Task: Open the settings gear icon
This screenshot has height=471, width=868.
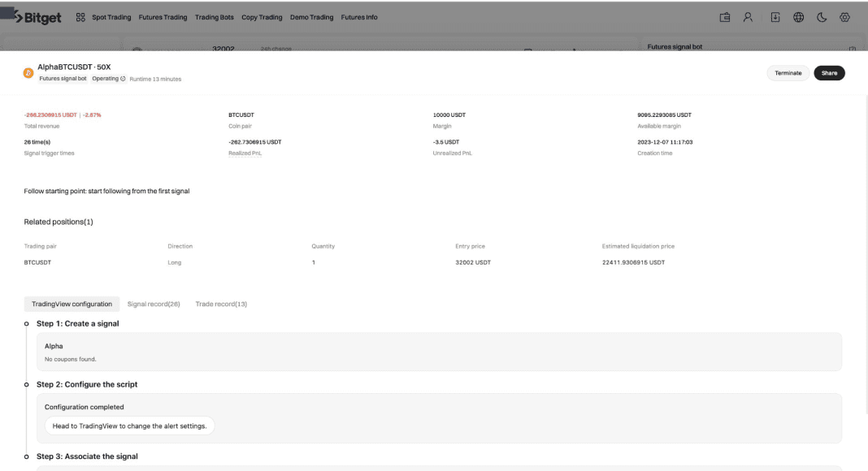Action: (x=844, y=17)
